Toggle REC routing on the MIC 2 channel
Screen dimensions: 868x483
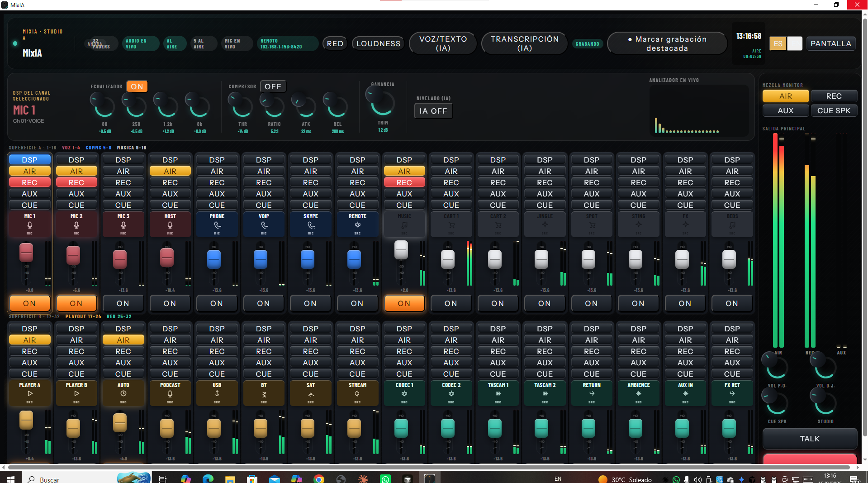click(x=76, y=182)
